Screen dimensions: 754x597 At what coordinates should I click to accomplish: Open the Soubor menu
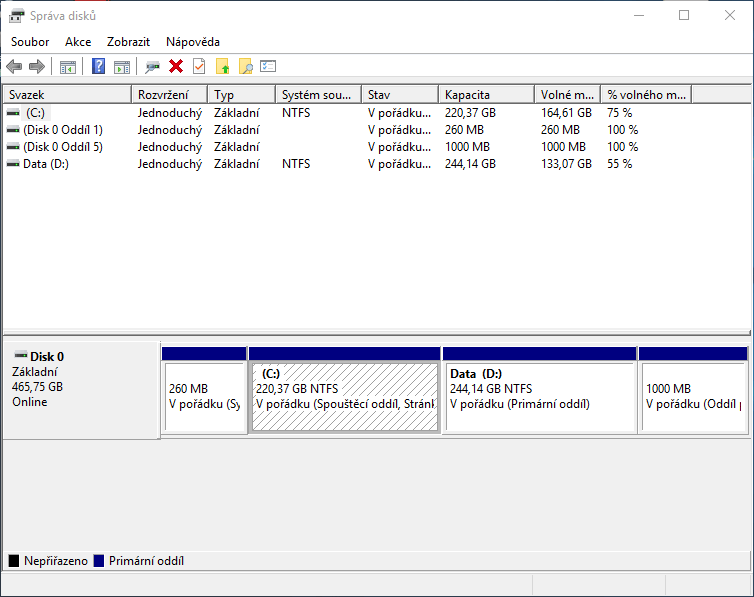(30, 42)
